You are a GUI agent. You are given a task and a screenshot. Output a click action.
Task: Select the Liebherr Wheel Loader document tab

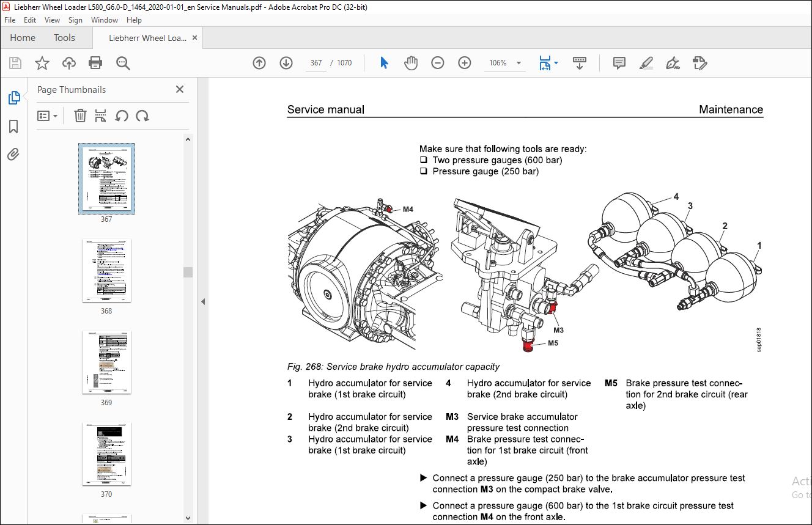[x=147, y=38]
